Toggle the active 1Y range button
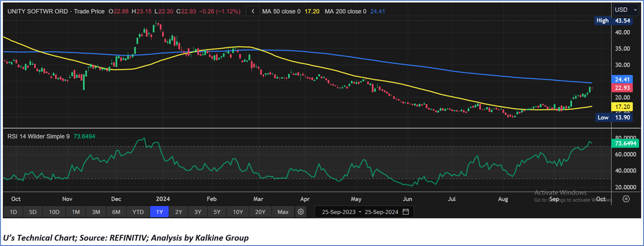 pos(159,212)
